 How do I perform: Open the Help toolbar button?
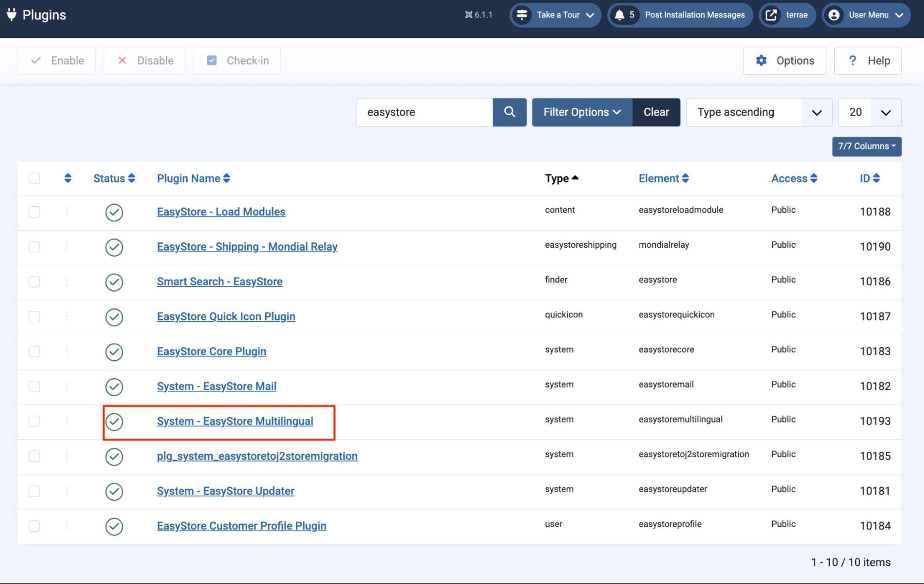pos(868,61)
